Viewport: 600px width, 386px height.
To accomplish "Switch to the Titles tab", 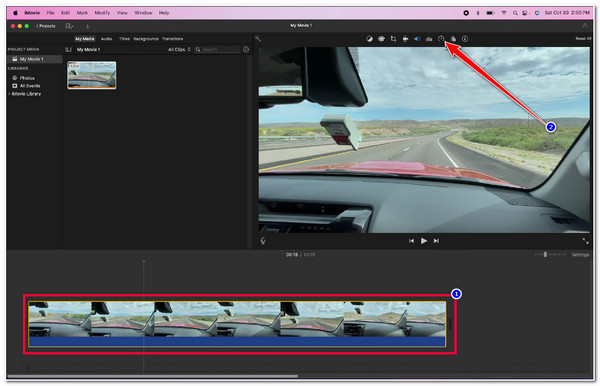I will coord(124,39).
